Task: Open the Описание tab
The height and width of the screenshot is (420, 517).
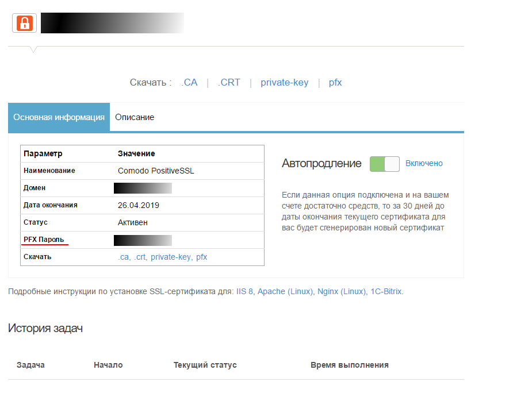Action: [135, 117]
